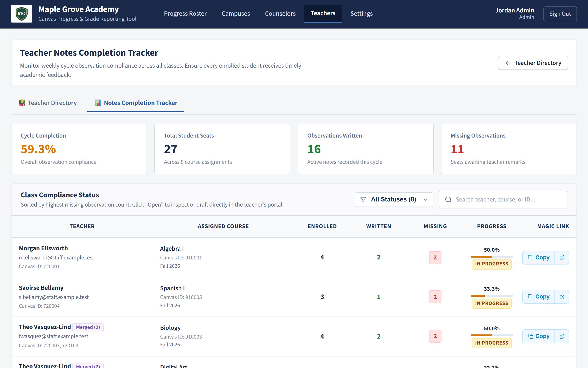Open the Biology row's external link icon
Viewport: 588px width, 368px height.
pyautogui.click(x=562, y=336)
